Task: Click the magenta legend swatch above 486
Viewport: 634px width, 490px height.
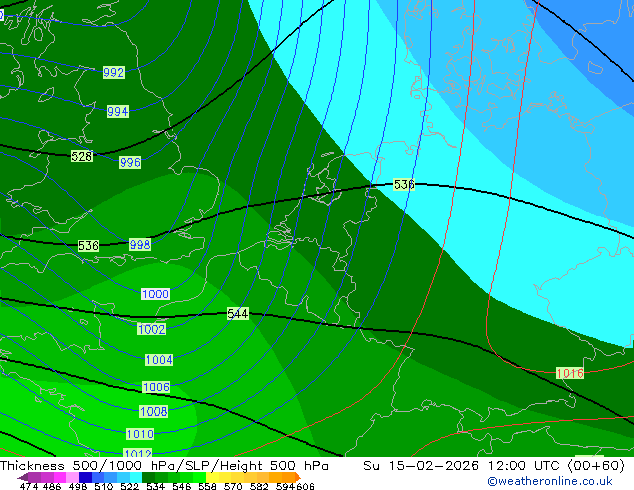Action: (x=60, y=477)
